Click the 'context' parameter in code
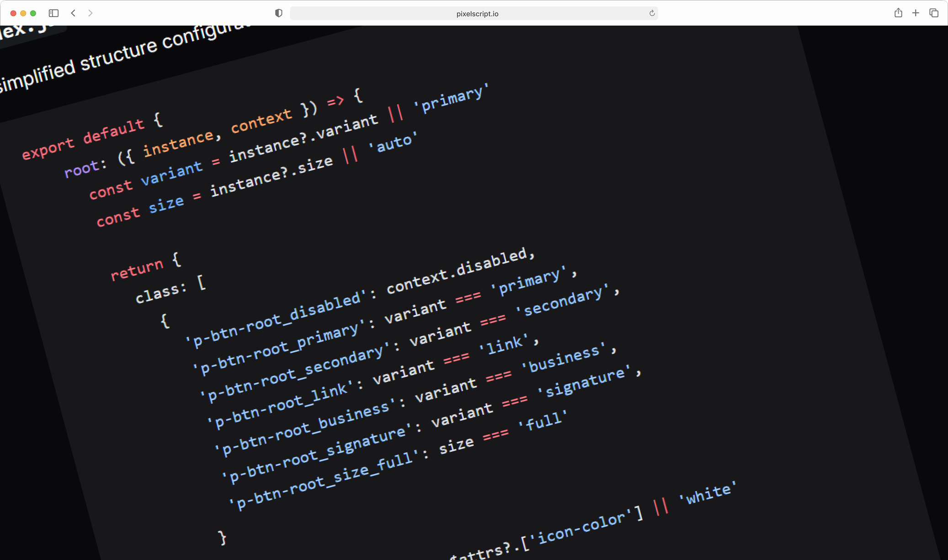The image size is (948, 560). click(x=261, y=121)
